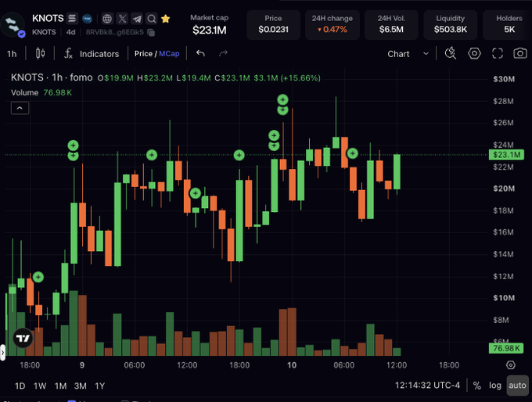Click the 76.98K volume axis label
Image resolution: width=532 pixels, height=402 pixels.
(506, 348)
